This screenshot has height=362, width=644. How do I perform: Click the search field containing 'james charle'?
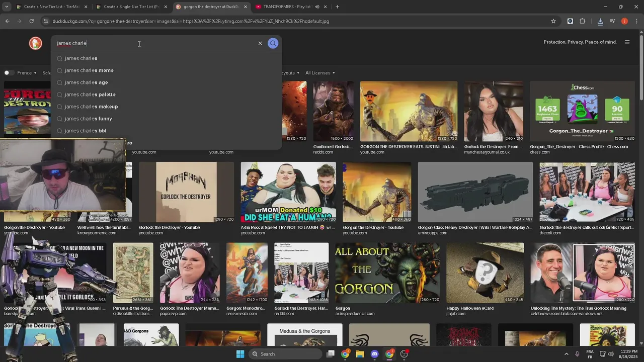click(153, 43)
